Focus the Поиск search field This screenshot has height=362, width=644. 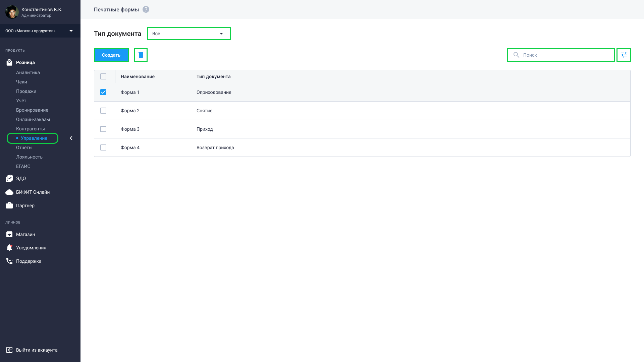561,55
